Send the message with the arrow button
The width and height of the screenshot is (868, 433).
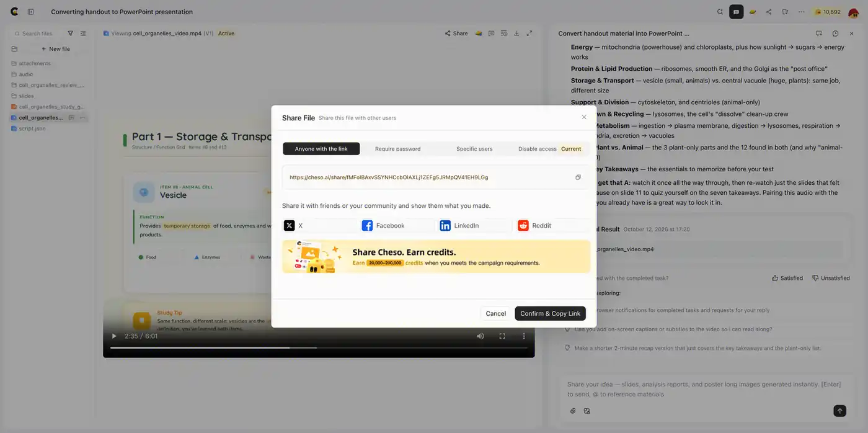(839, 411)
